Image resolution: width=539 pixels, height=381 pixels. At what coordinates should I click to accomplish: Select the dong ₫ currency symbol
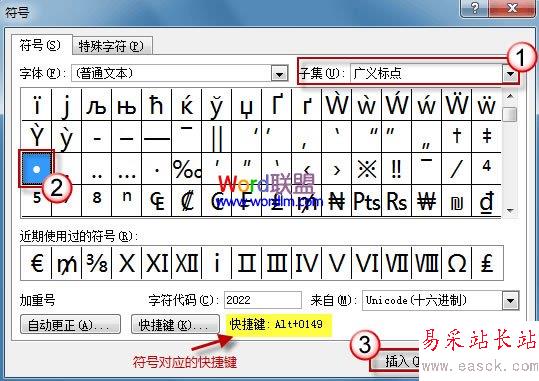click(x=486, y=201)
